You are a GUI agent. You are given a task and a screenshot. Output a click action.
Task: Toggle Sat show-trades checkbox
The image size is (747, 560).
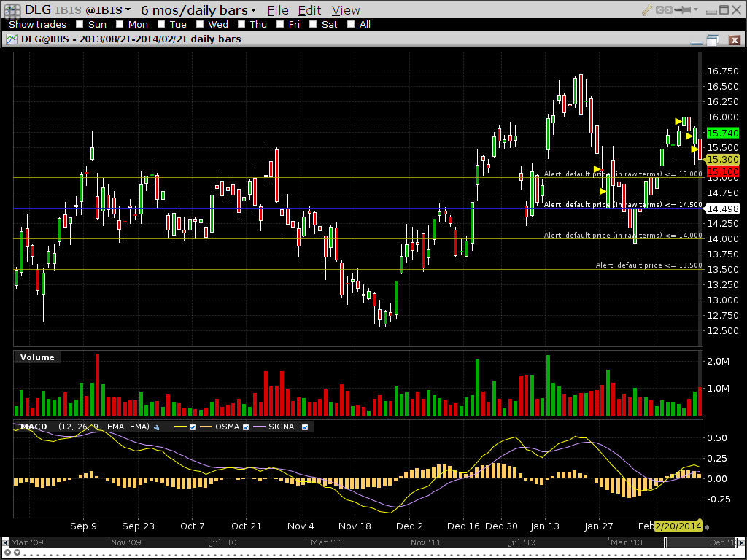click(x=313, y=24)
